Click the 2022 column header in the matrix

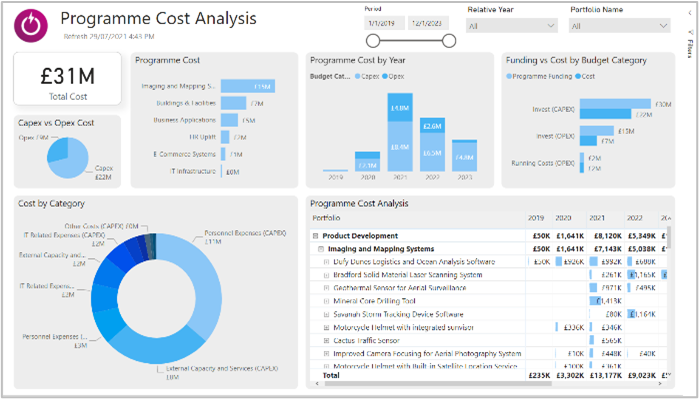pyautogui.click(x=634, y=218)
